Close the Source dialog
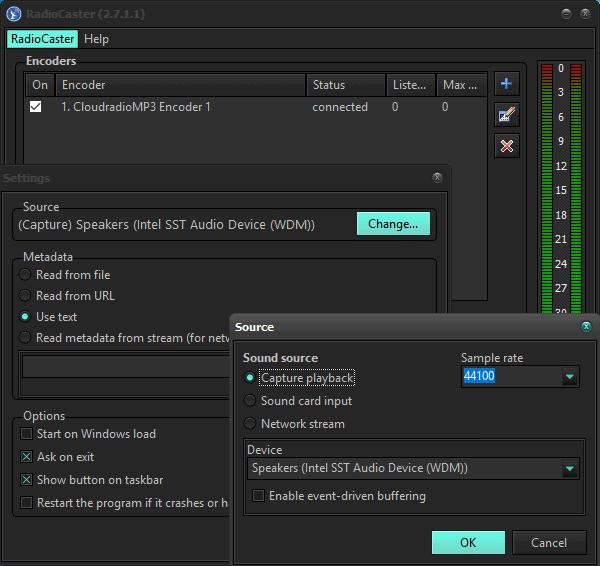 (x=585, y=326)
